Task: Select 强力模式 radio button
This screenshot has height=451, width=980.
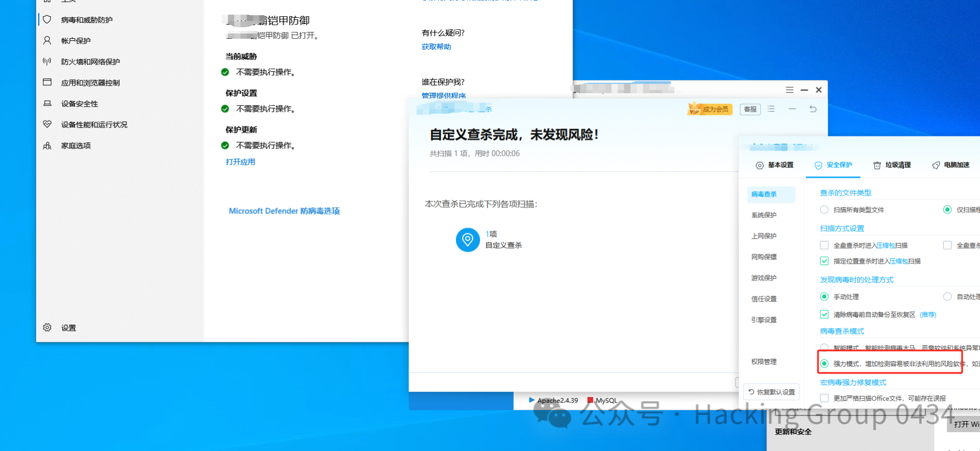Action: coord(824,363)
